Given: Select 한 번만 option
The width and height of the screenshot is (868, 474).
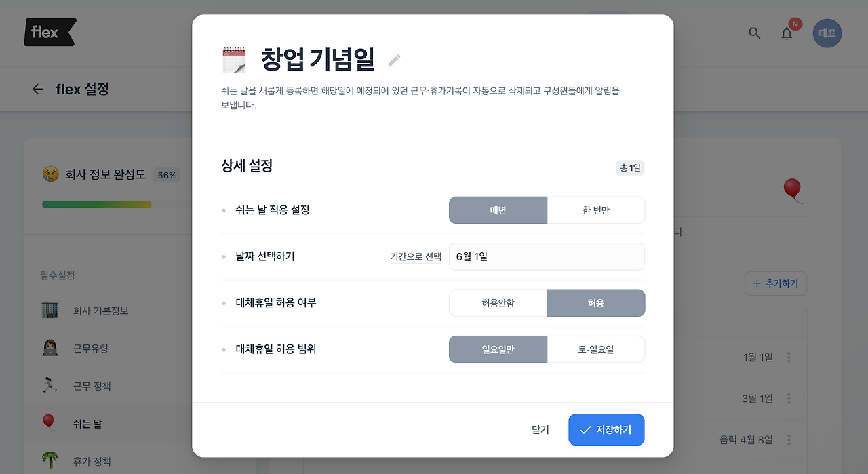Looking at the screenshot, I should click(596, 210).
